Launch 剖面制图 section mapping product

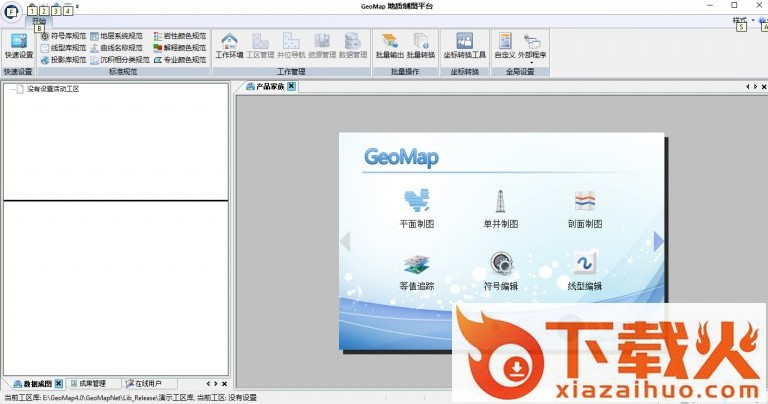(585, 209)
